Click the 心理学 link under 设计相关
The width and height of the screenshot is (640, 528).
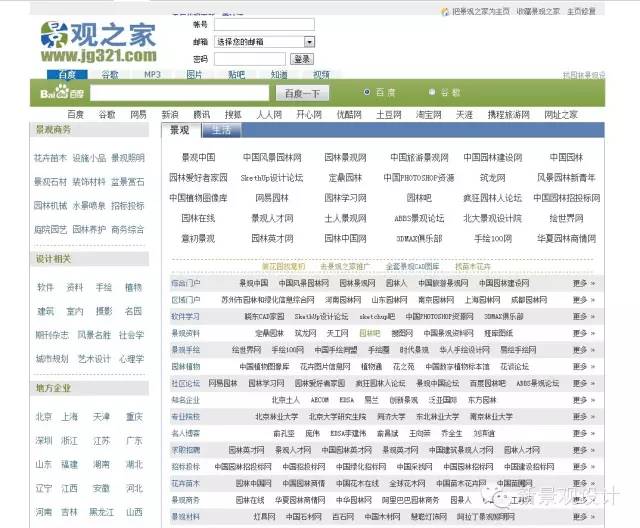pos(131,359)
